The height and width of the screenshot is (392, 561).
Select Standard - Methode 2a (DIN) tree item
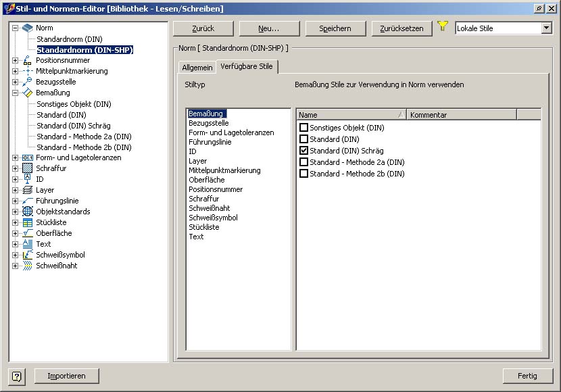point(84,137)
